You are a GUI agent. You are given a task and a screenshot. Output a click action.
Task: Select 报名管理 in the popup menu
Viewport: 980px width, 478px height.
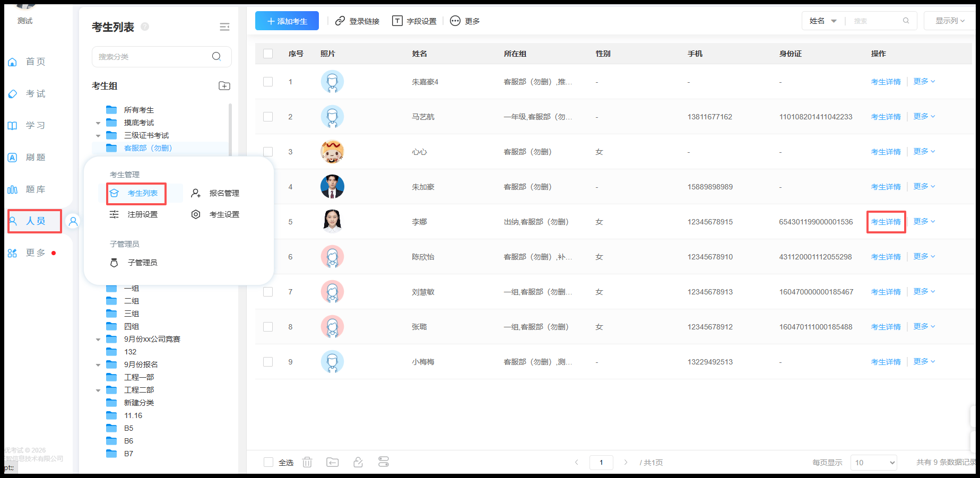(215, 193)
